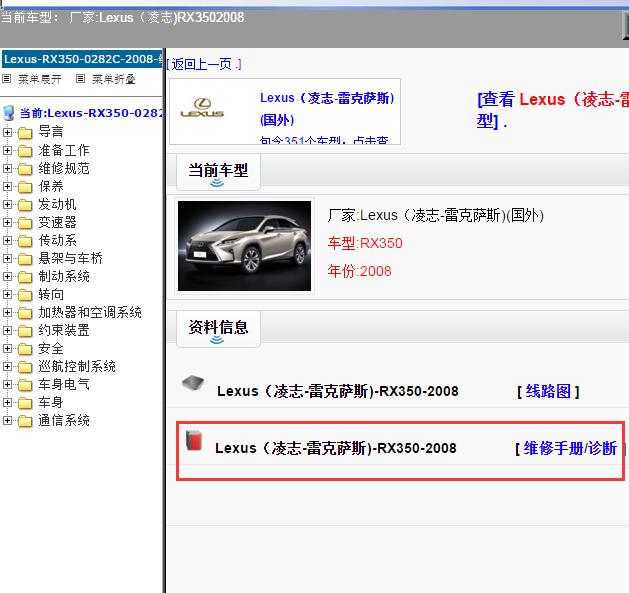The width and height of the screenshot is (629, 593).
Task: Click the folder icon beside 发动机
Action: pos(25,205)
